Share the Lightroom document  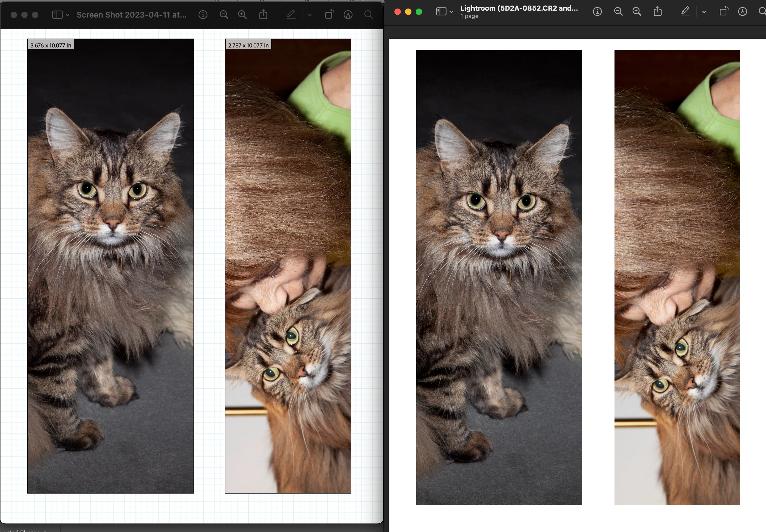(658, 11)
